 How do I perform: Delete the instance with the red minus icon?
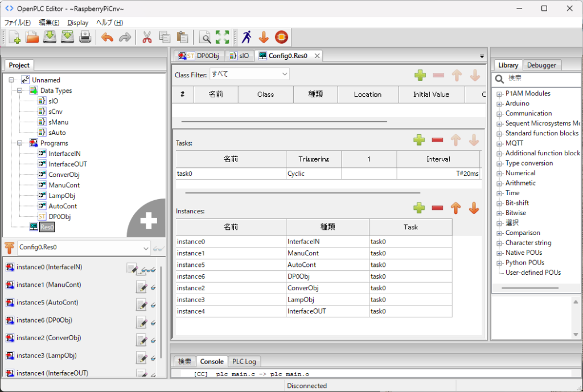point(437,208)
